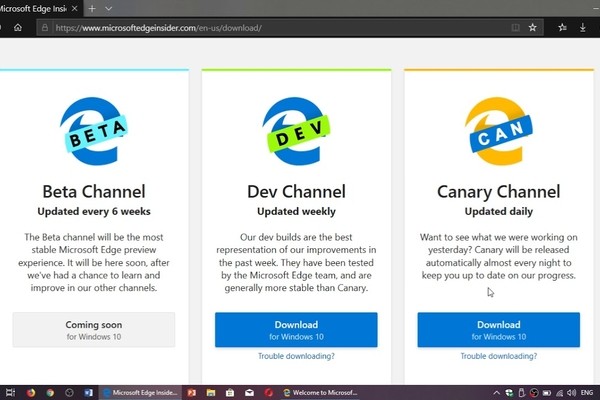
Task: Click the Dev Edge logo
Action: pos(296,131)
